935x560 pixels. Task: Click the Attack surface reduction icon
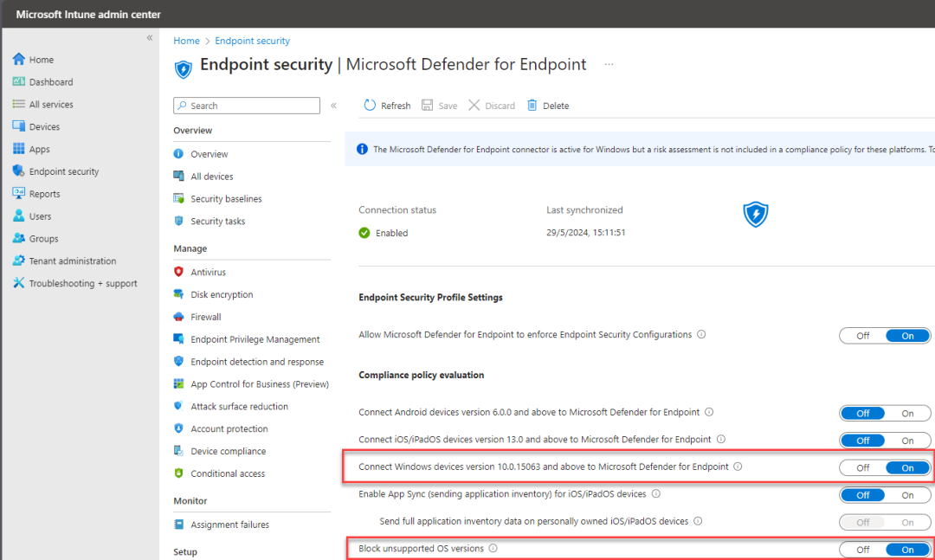[178, 406]
